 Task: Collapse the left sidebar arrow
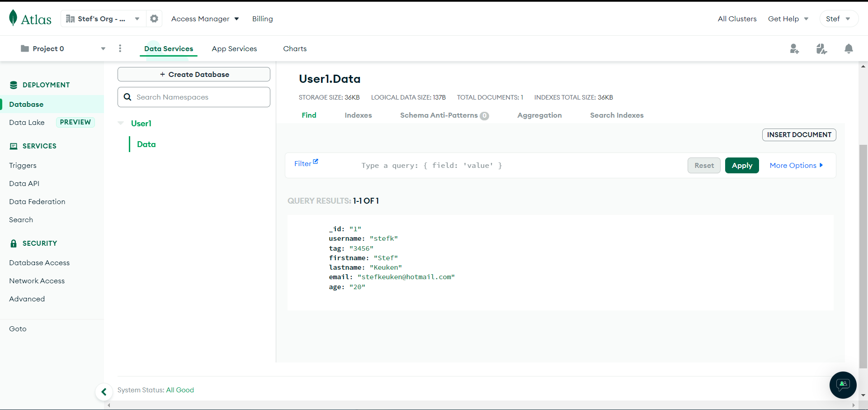pos(104,392)
